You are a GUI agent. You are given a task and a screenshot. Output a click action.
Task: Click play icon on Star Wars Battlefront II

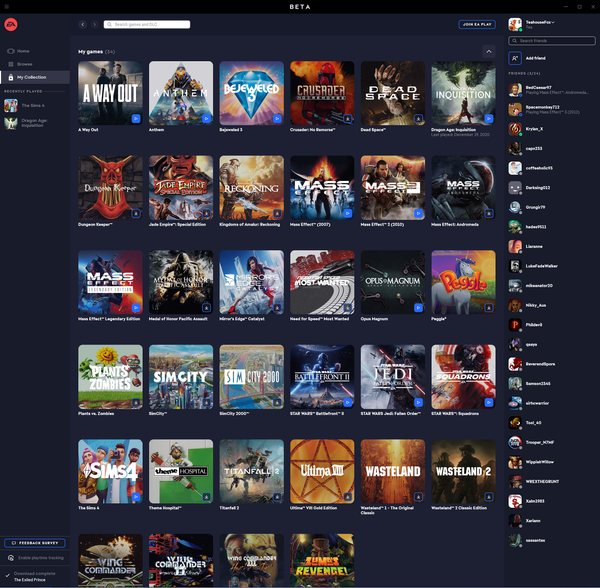click(x=347, y=402)
